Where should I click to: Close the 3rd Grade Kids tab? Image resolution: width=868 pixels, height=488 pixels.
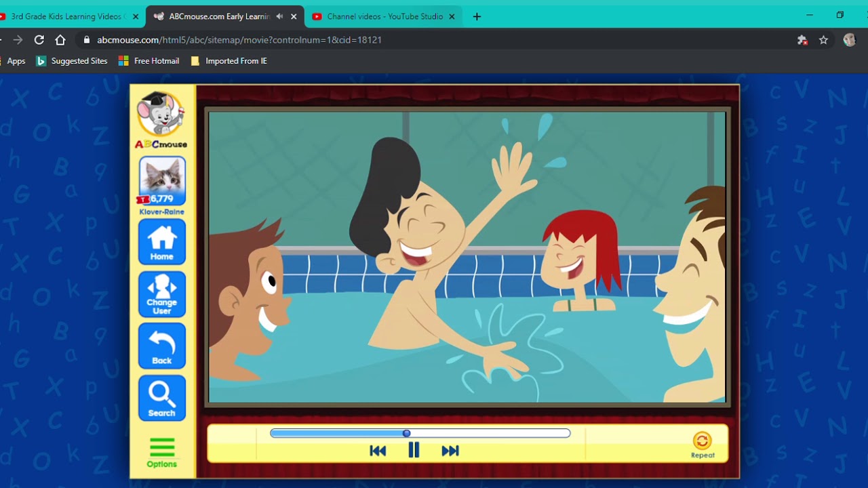[x=135, y=16]
